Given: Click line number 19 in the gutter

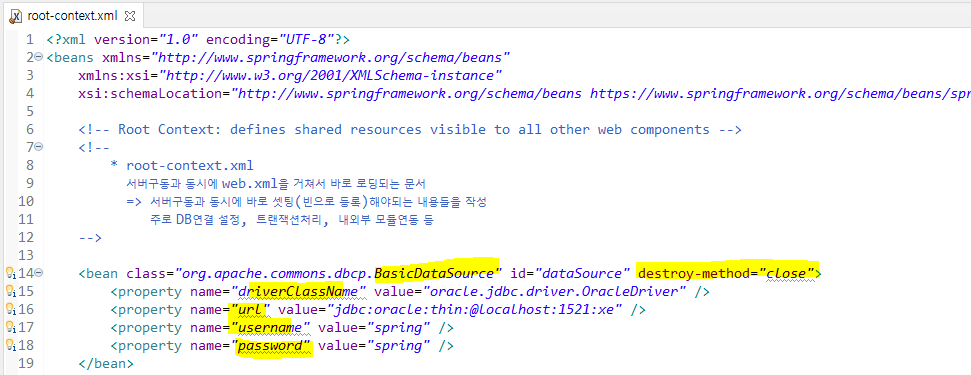Looking at the screenshot, I should pos(26,363).
